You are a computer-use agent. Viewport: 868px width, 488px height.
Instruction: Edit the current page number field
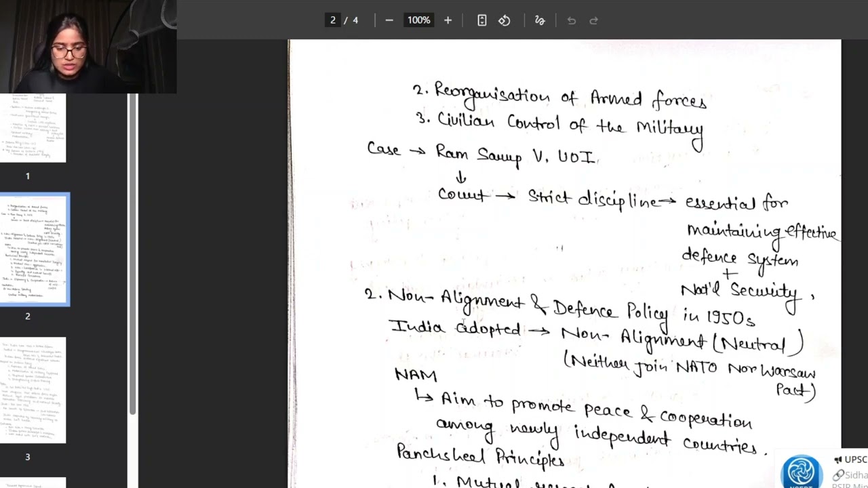tap(332, 20)
